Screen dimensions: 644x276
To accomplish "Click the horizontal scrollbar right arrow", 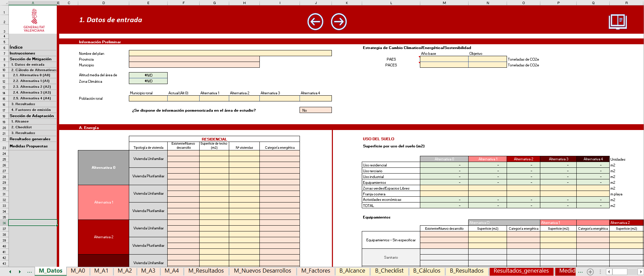I will tap(640, 272).
